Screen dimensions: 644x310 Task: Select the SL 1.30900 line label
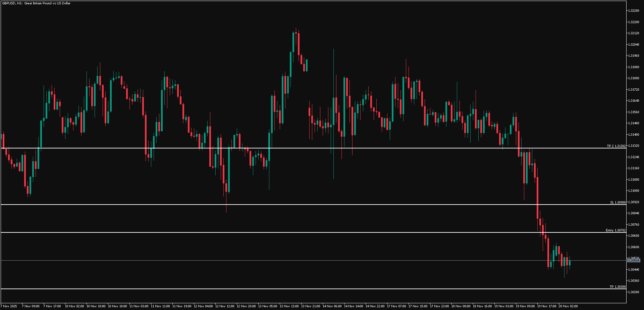(618, 203)
